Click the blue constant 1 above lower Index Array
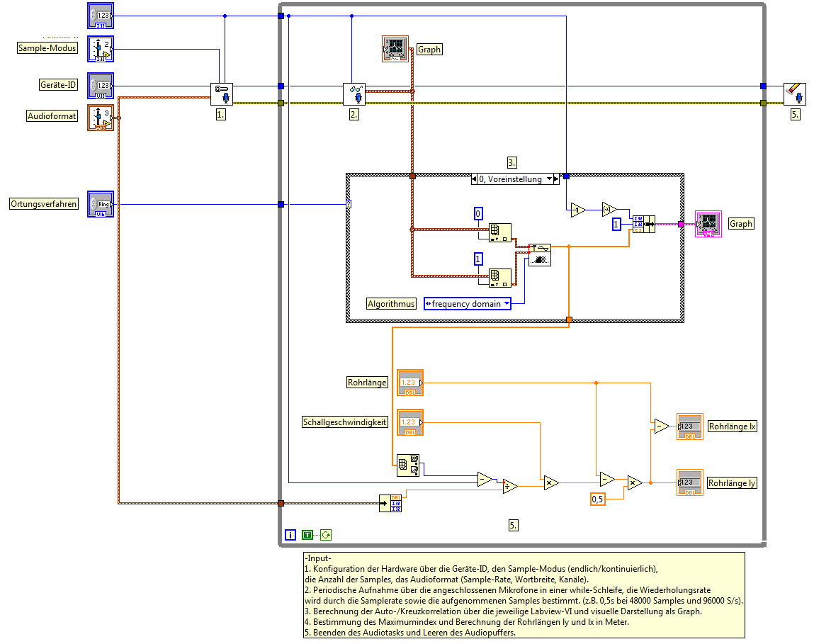Image resolution: width=814 pixels, height=644 pixels. point(478,259)
